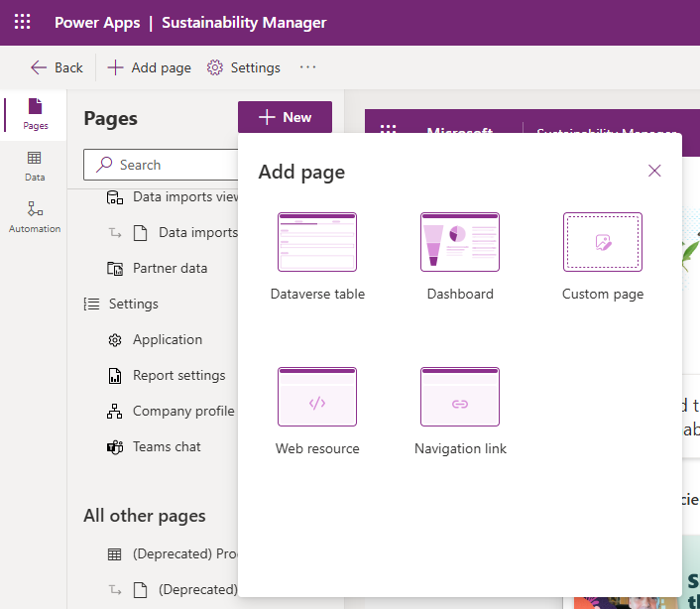Close the Add page dialog
The image size is (700, 609).
654,171
